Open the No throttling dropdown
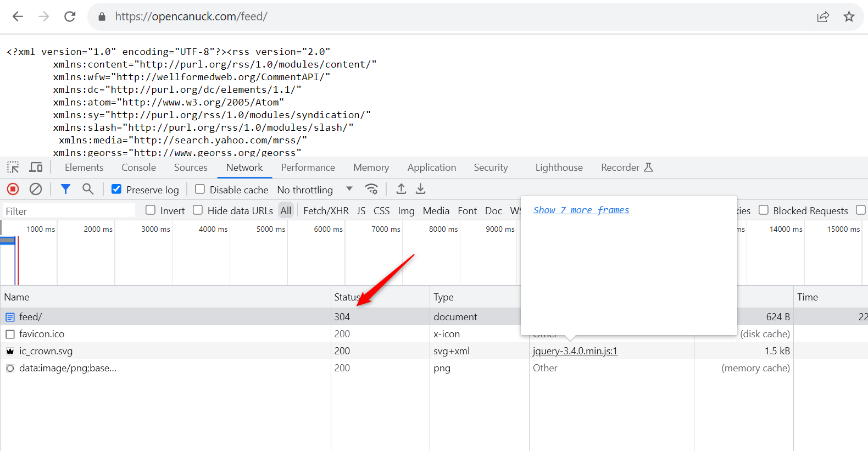This screenshot has width=868, height=451. pos(315,190)
